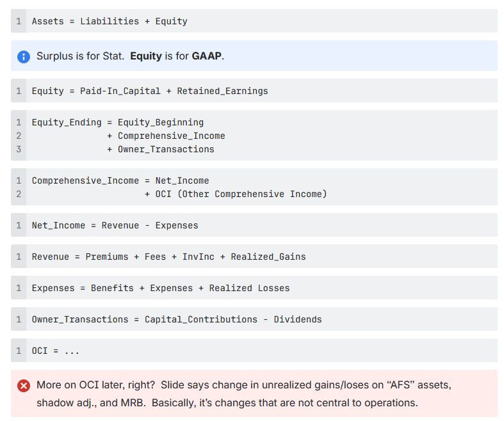Viewport: 504px width, 421px height.
Task: Click the 'More on OCI later, right?' text
Action: click(96, 385)
